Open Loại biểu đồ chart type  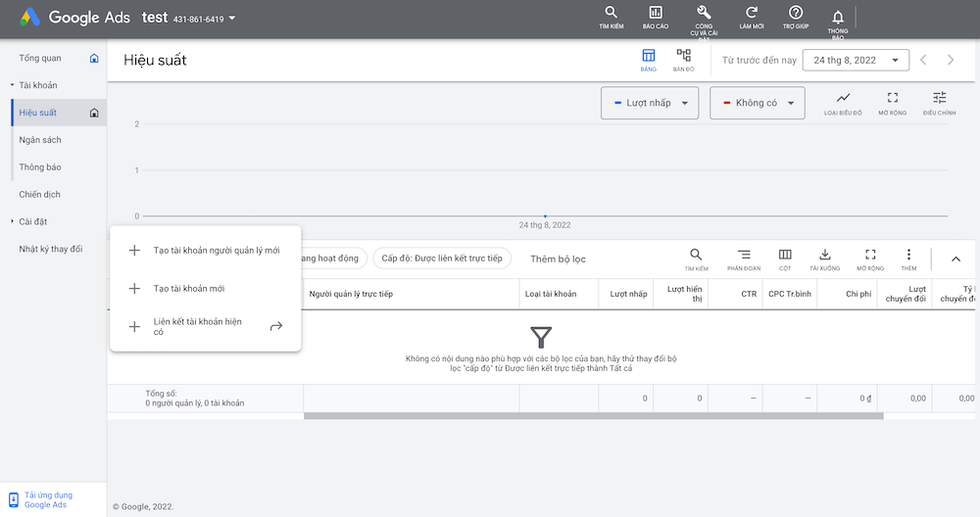pos(843,102)
